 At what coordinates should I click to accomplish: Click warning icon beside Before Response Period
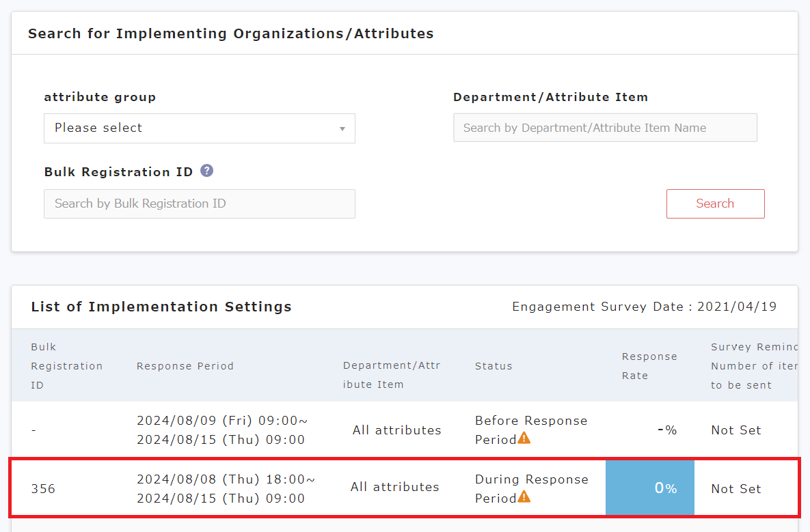524,438
